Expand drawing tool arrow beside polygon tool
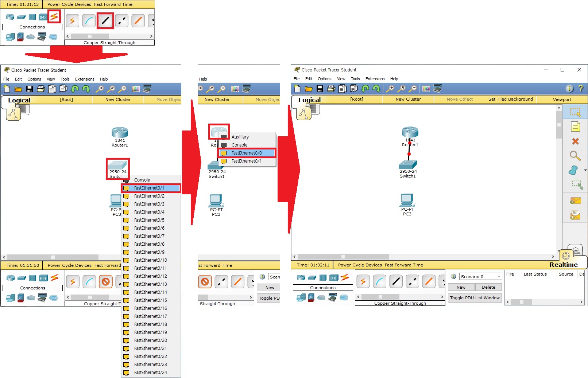The height and width of the screenshot is (378, 588). click(x=585, y=170)
